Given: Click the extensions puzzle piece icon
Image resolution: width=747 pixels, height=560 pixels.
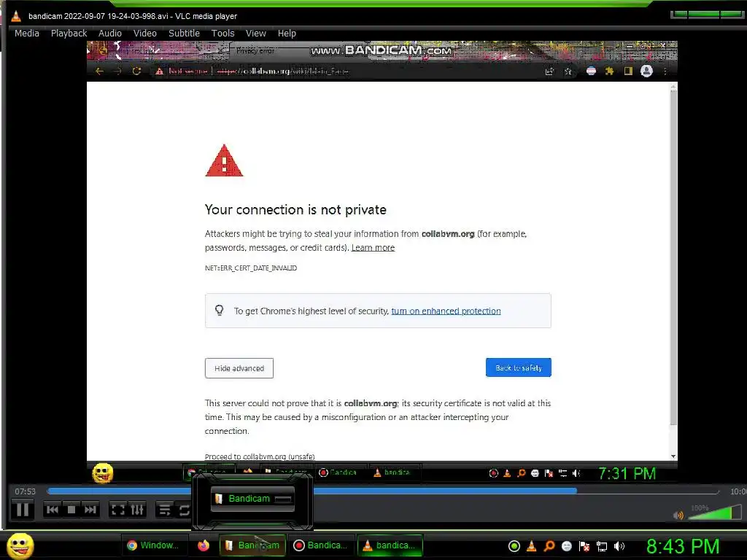Looking at the screenshot, I should pyautogui.click(x=609, y=71).
